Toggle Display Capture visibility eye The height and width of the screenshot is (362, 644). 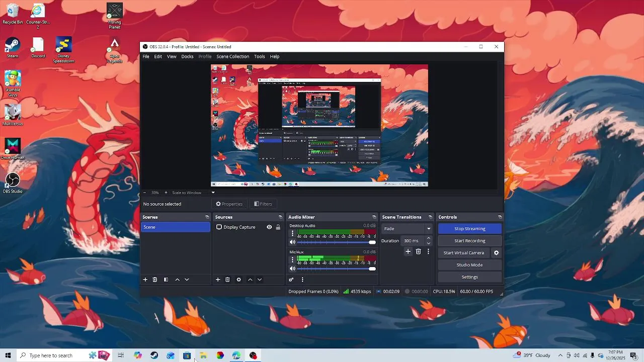[x=269, y=227]
